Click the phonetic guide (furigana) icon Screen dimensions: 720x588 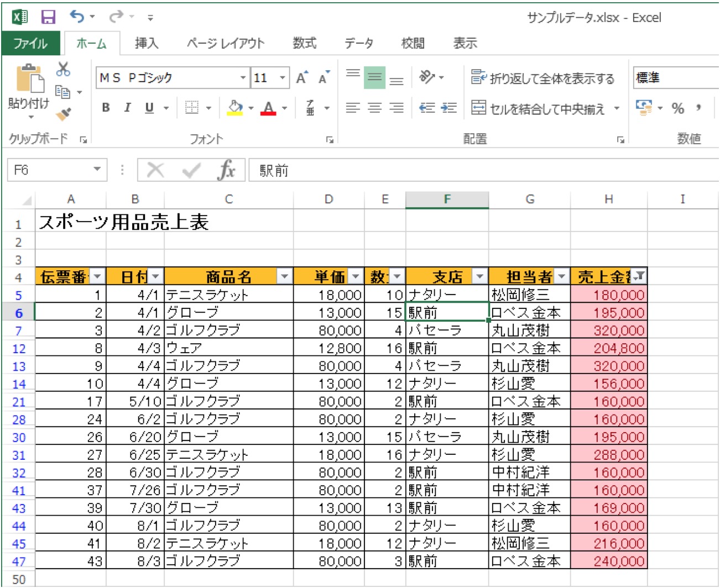pos(310,108)
